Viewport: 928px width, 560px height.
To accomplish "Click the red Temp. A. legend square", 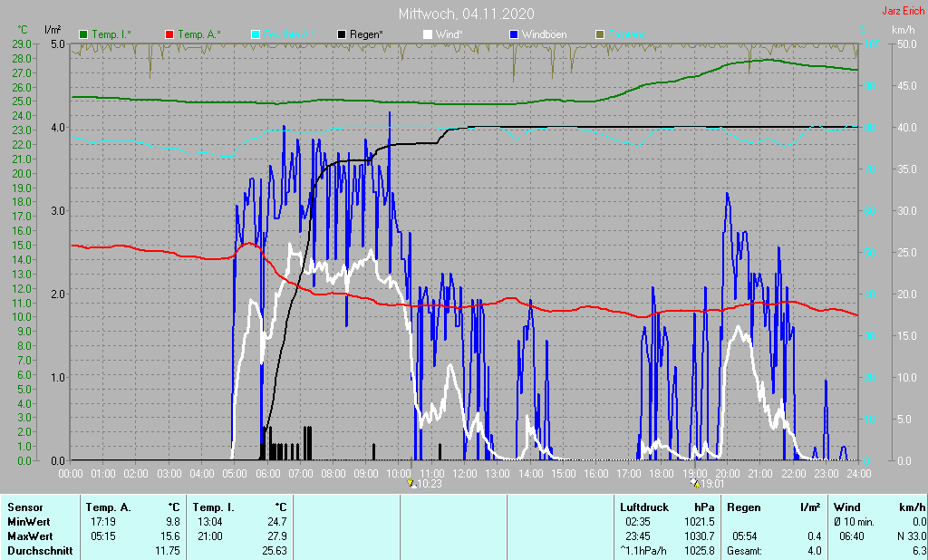I will click(x=169, y=34).
